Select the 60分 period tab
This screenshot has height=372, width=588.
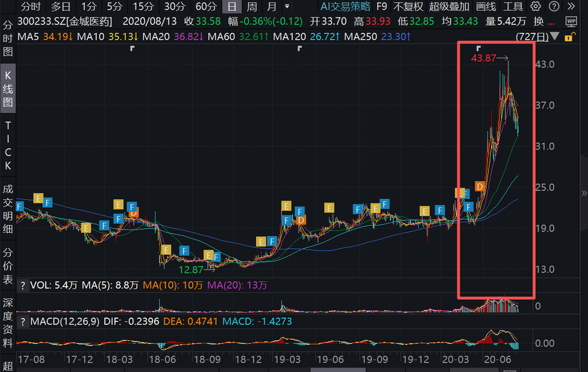(x=206, y=7)
